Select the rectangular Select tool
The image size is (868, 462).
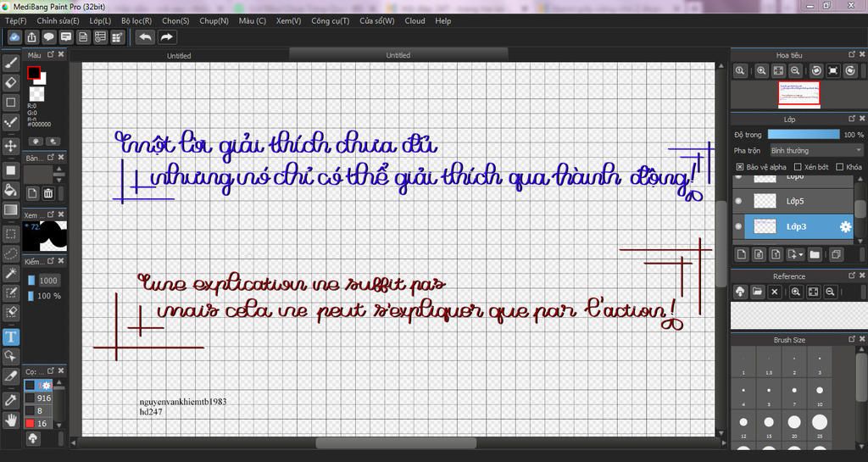(x=10, y=233)
